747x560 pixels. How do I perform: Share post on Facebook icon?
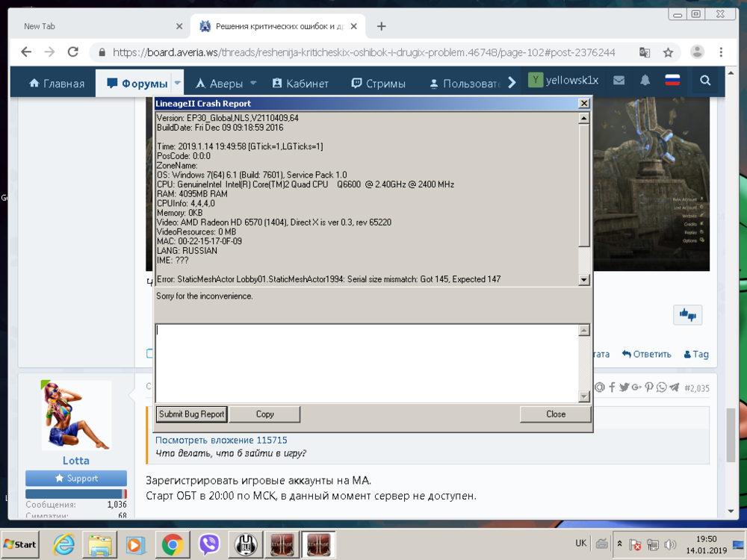coord(612,387)
